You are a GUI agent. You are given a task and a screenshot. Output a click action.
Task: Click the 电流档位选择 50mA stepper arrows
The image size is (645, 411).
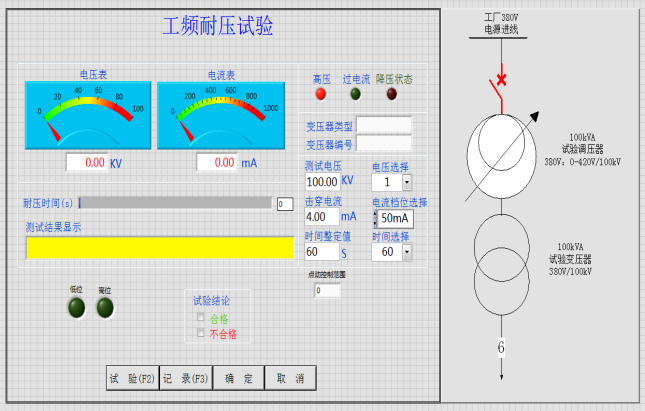click(x=375, y=218)
